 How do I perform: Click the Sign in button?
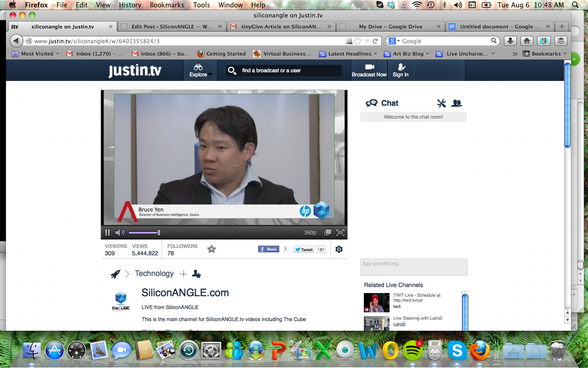coord(401,70)
